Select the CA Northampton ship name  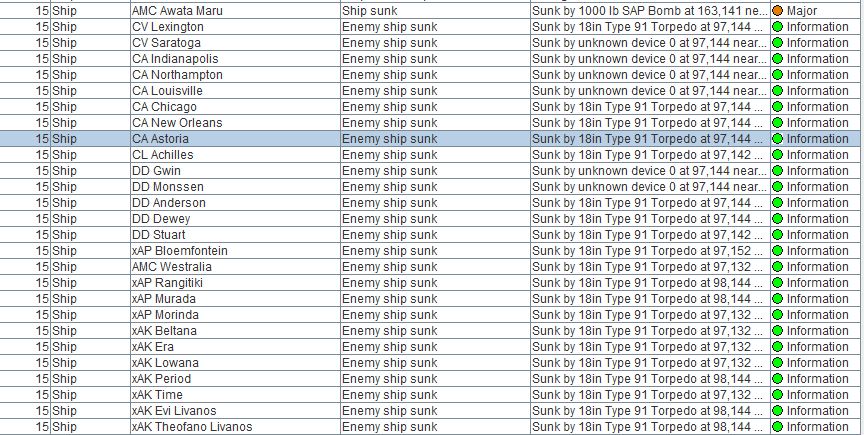(x=177, y=74)
